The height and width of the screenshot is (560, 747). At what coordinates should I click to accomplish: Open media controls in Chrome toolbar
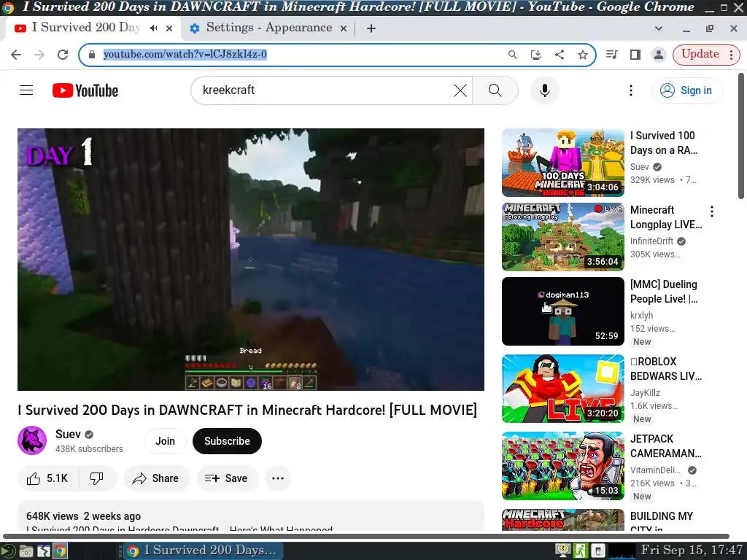pos(612,54)
